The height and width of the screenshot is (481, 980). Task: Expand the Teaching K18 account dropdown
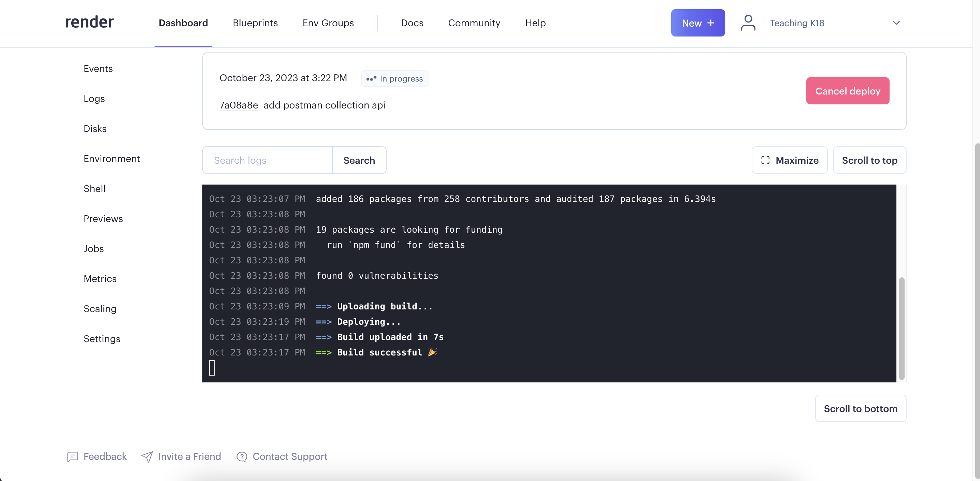(896, 23)
